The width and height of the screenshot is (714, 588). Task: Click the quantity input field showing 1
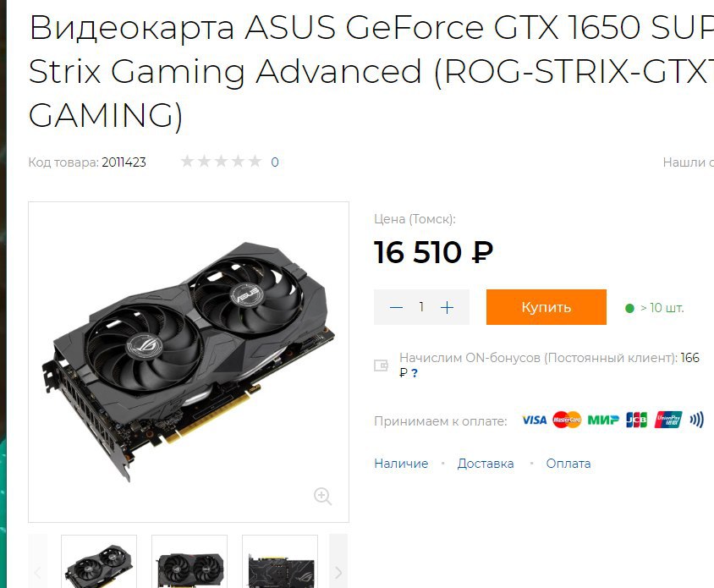pos(421,307)
